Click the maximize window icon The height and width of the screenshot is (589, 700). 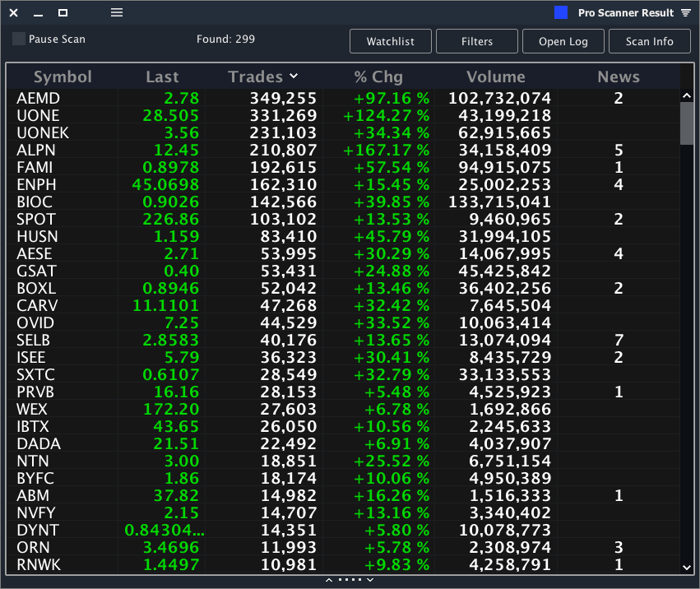pyautogui.click(x=63, y=13)
